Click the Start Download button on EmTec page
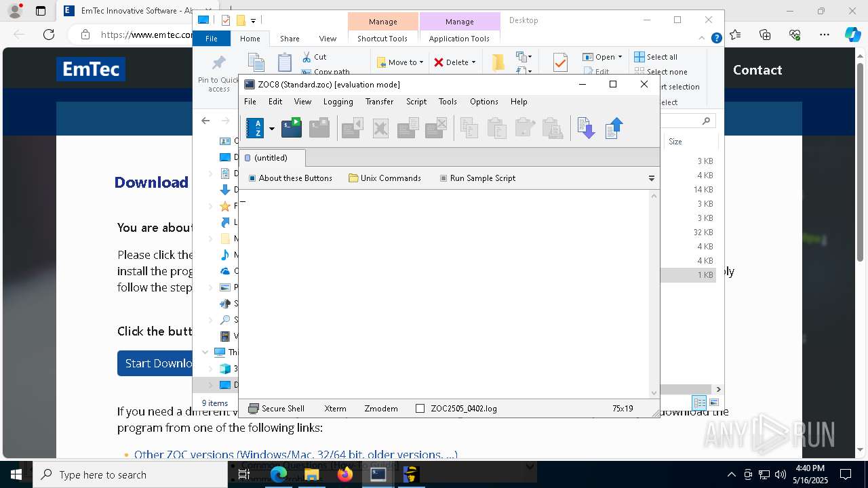This screenshot has height=488, width=868. point(158,363)
